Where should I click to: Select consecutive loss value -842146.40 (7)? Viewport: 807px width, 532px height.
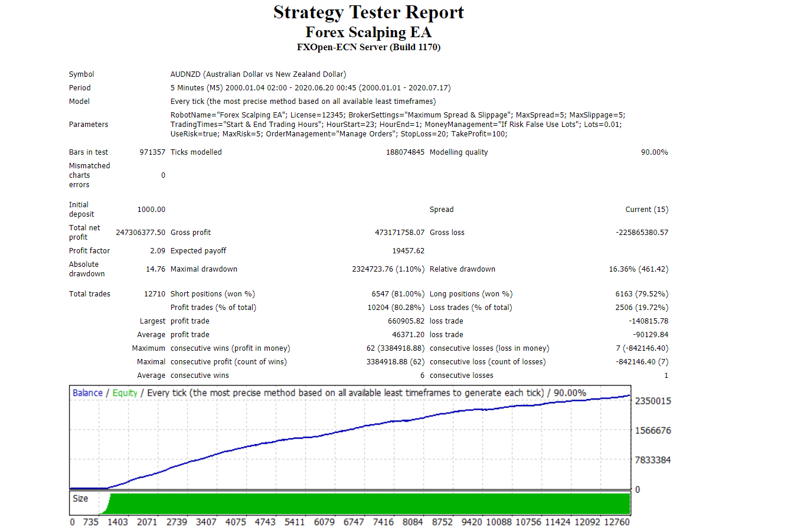point(642,362)
